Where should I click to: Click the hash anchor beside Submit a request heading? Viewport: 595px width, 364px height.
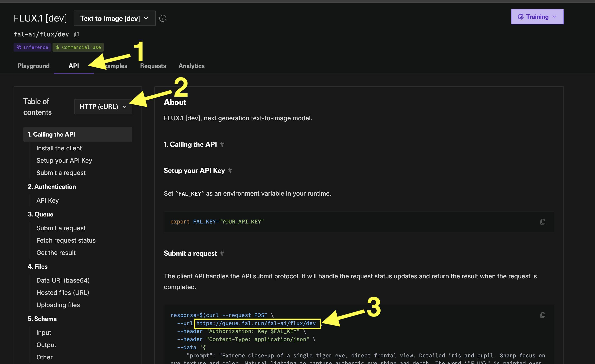[222, 253]
